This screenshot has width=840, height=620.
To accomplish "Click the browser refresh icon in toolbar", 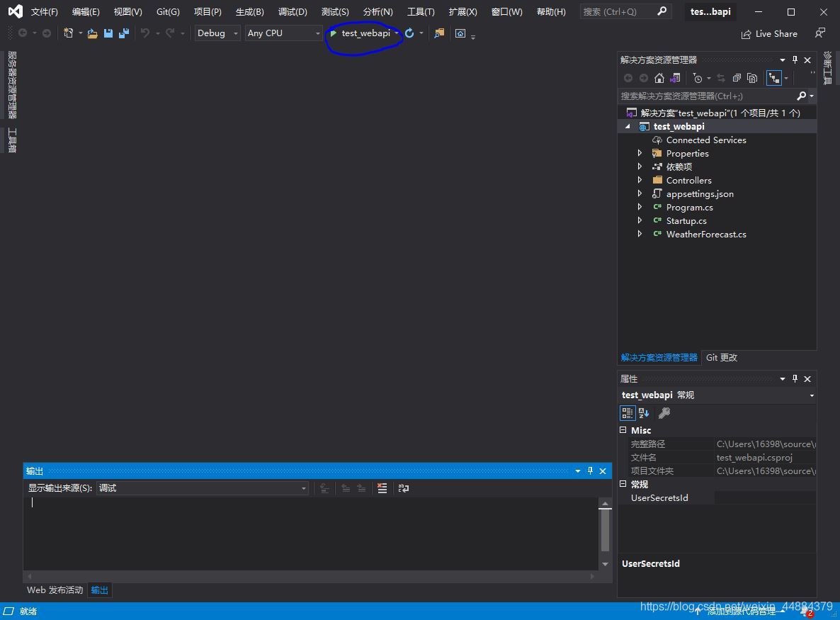I will [x=409, y=33].
